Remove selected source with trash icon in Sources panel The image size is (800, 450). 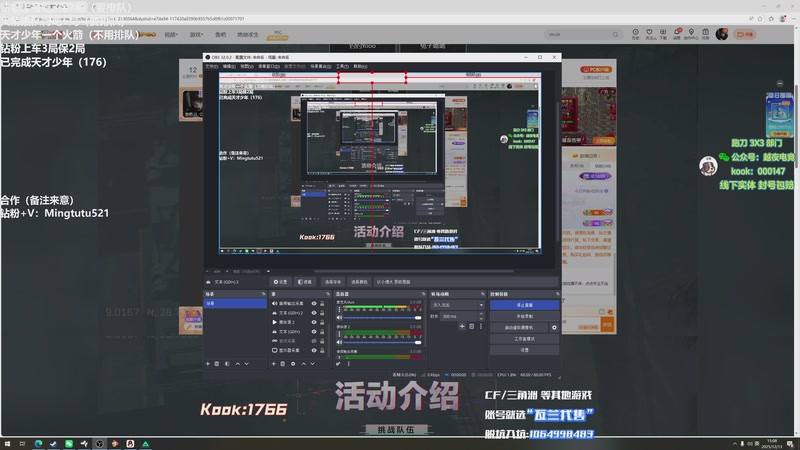[x=283, y=364]
